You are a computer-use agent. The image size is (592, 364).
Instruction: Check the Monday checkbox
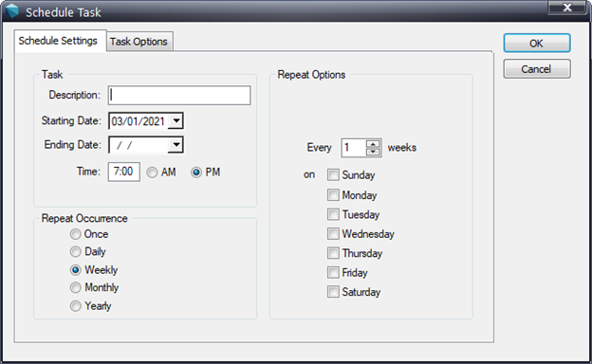click(333, 195)
